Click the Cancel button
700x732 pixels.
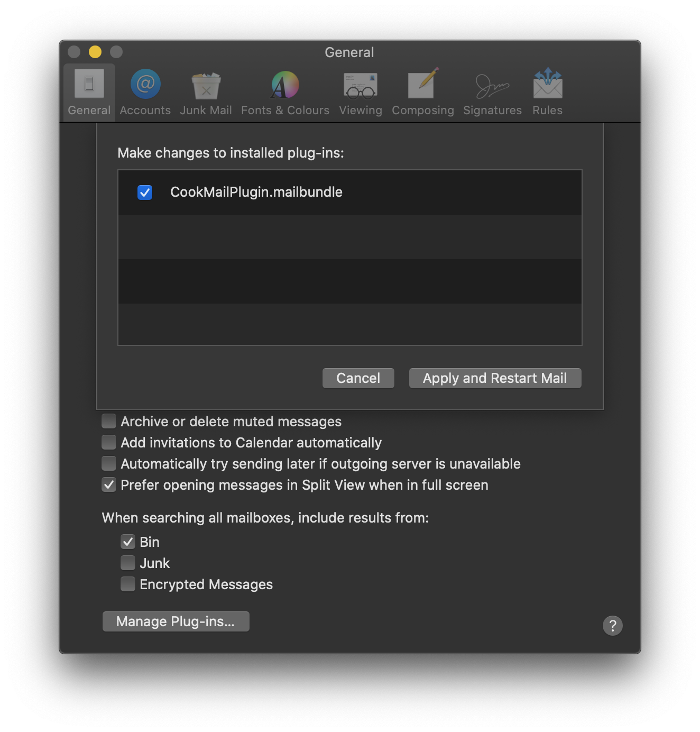(358, 378)
